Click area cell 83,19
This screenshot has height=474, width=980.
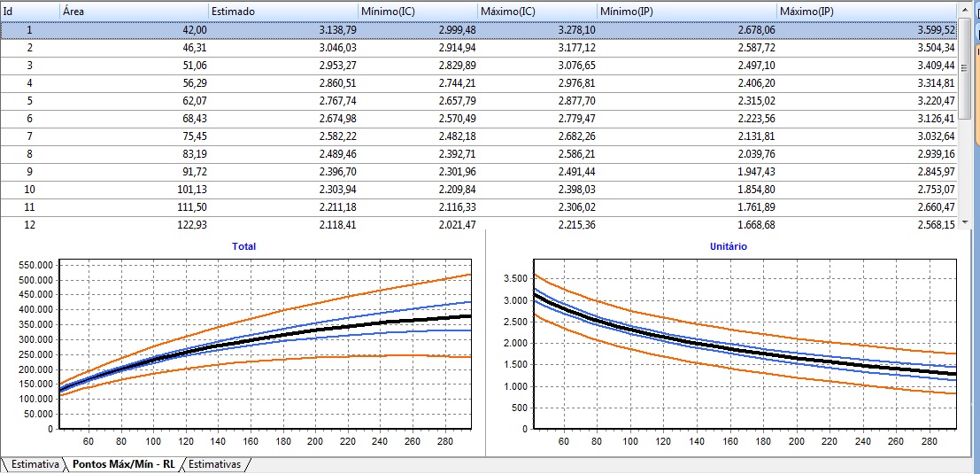[195, 154]
